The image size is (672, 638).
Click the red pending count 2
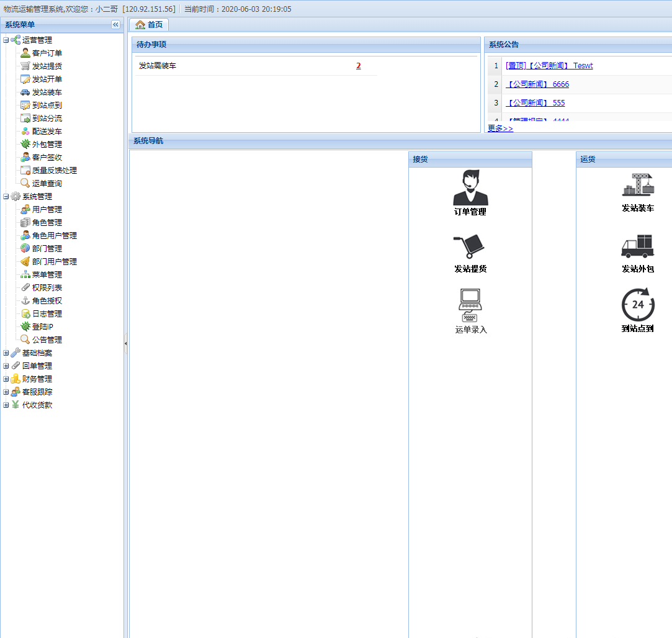click(358, 66)
